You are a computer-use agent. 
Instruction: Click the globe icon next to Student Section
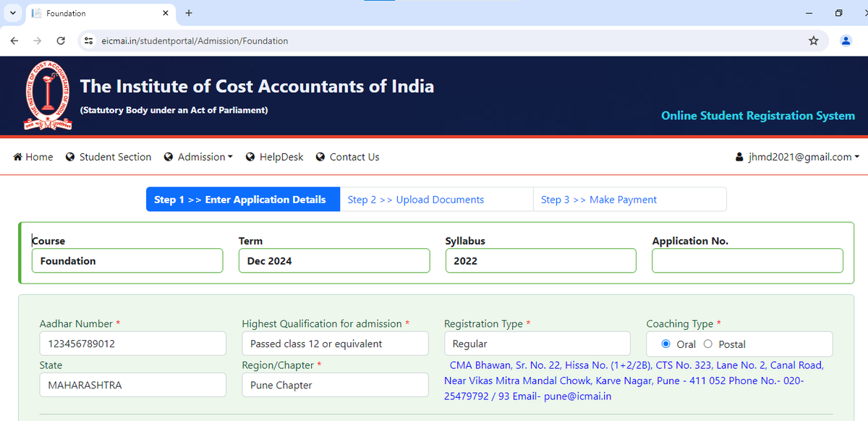[69, 156]
